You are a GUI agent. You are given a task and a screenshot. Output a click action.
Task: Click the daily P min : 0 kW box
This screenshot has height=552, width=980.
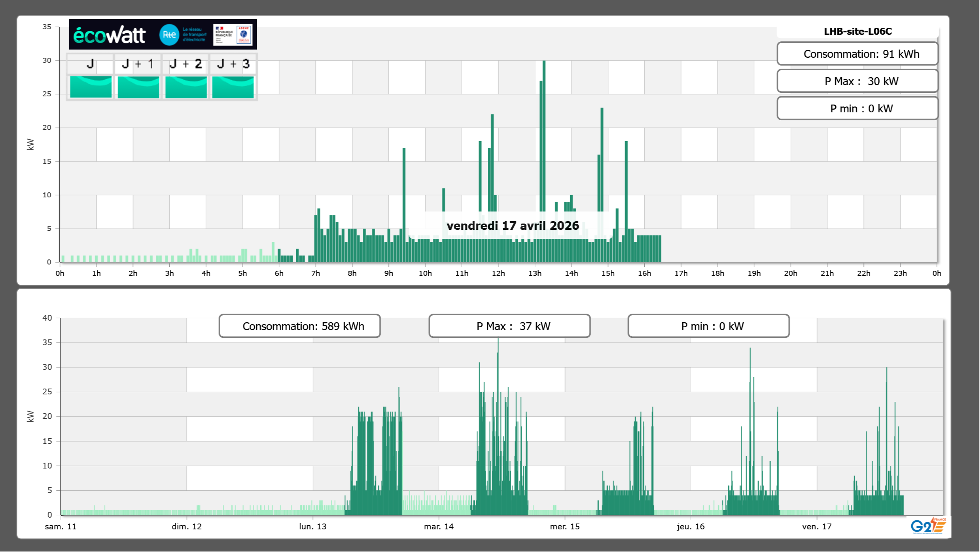[x=857, y=108]
